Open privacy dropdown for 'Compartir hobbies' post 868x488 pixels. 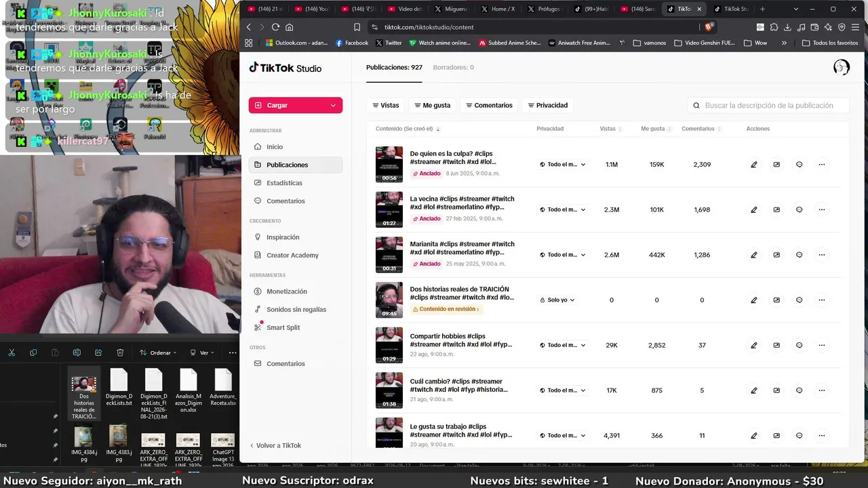[563, 345]
